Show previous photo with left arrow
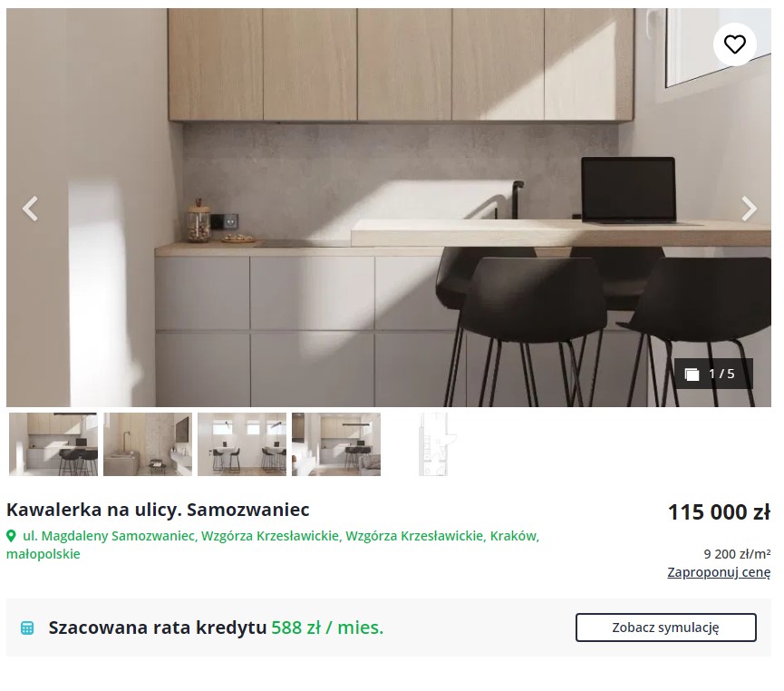The height and width of the screenshot is (691, 784). coord(30,209)
